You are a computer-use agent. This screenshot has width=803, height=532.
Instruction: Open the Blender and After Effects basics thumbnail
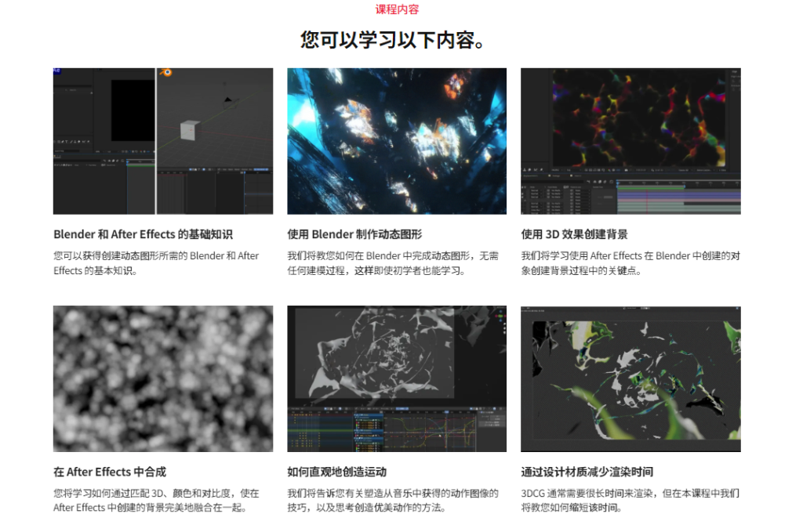(x=163, y=141)
